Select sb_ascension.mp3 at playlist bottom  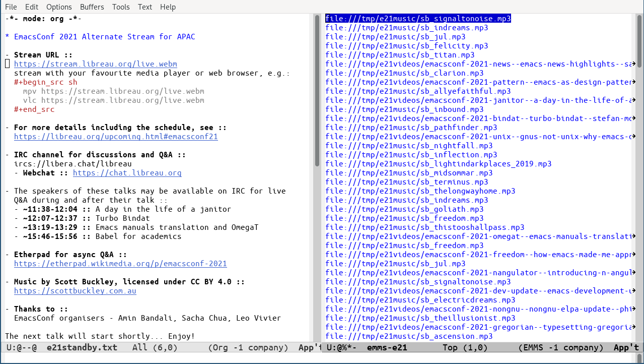point(409,336)
